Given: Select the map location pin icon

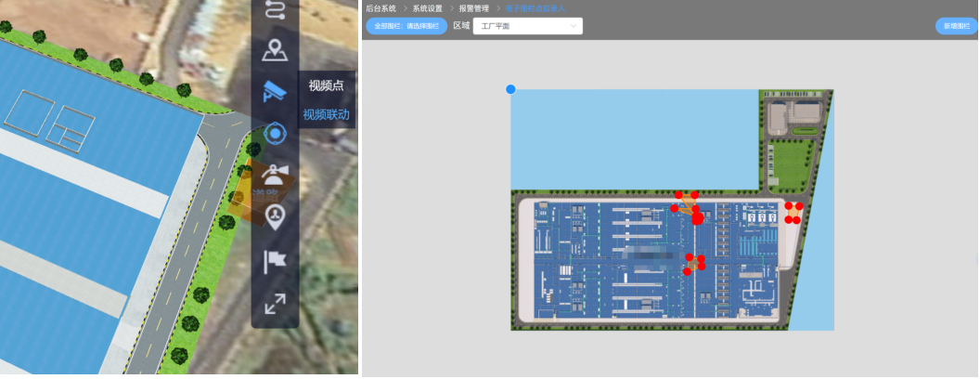Looking at the screenshot, I should tap(275, 51).
